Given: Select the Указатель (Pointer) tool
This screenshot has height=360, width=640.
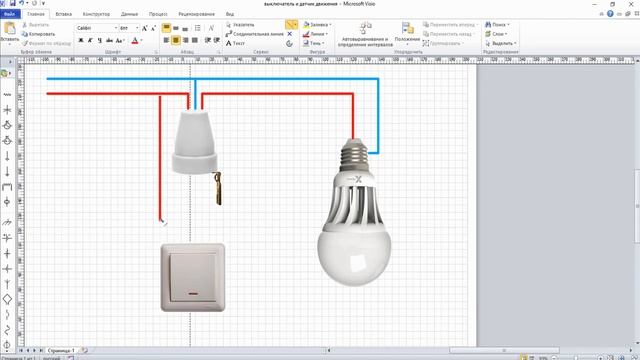Looking at the screenshot, I should pos(240,25).
